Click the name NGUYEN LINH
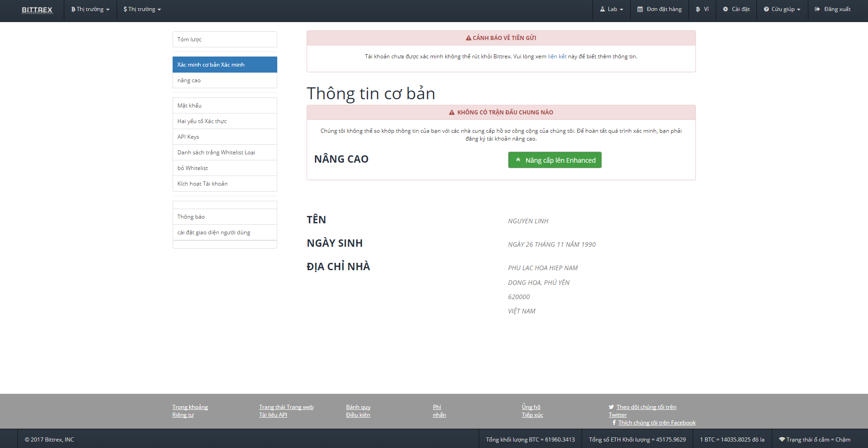Viewport: 868px width, 448px height. (x=528, y=221)
